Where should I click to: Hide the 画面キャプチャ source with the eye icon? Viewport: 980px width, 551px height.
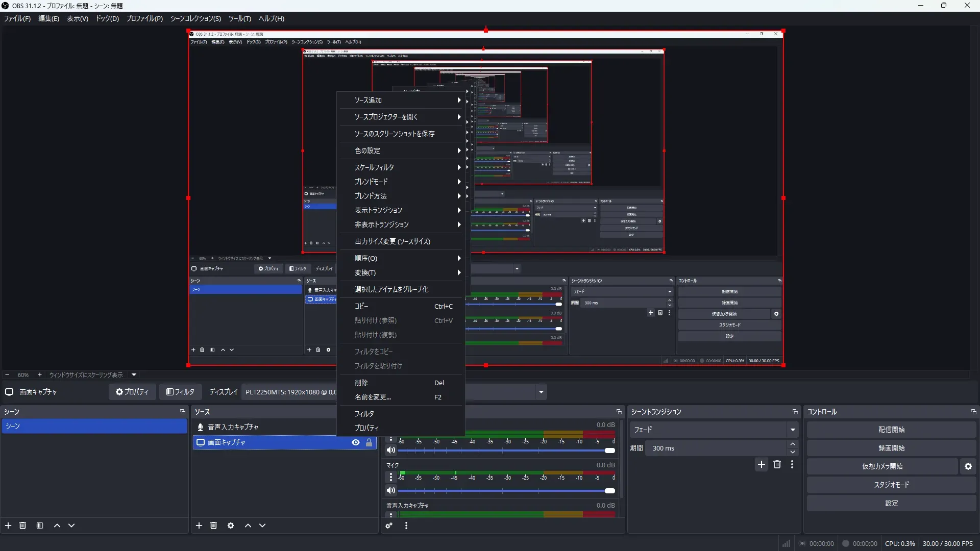(x=356, y=442)
